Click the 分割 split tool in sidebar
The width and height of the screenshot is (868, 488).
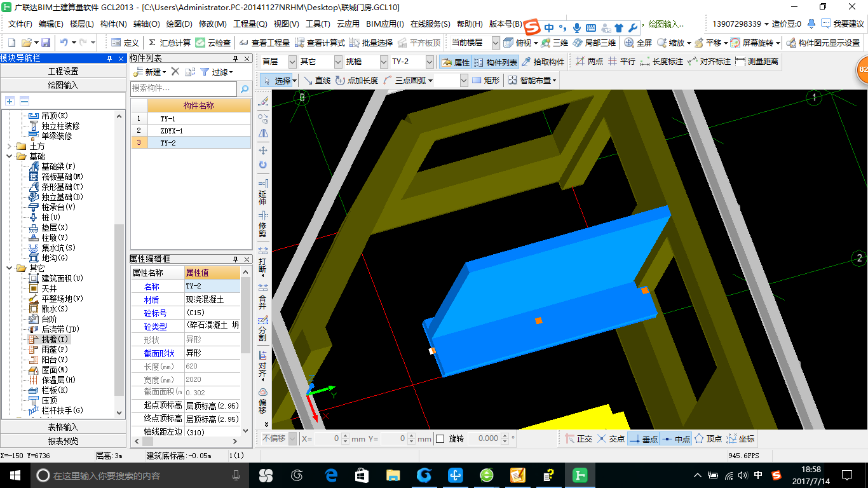tap(263, 328)
